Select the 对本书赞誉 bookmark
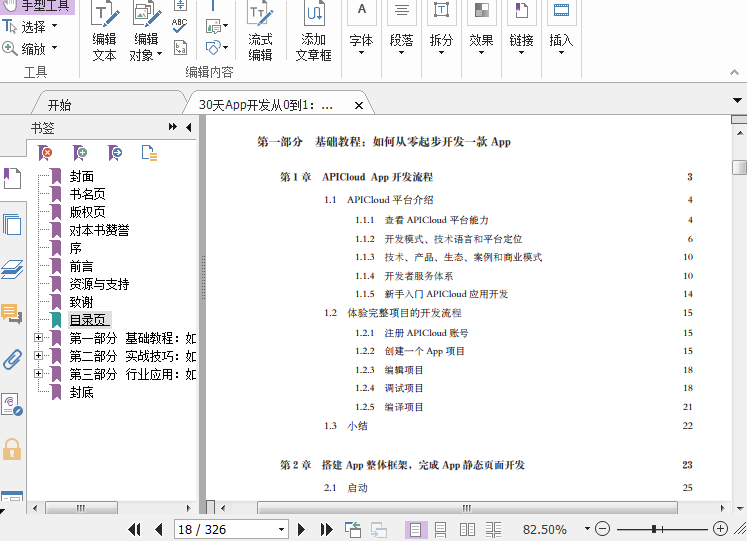 pos(100,230)
